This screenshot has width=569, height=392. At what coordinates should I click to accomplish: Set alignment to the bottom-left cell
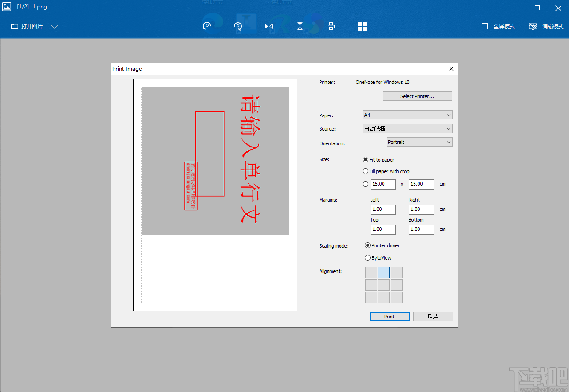click(371, 297)
